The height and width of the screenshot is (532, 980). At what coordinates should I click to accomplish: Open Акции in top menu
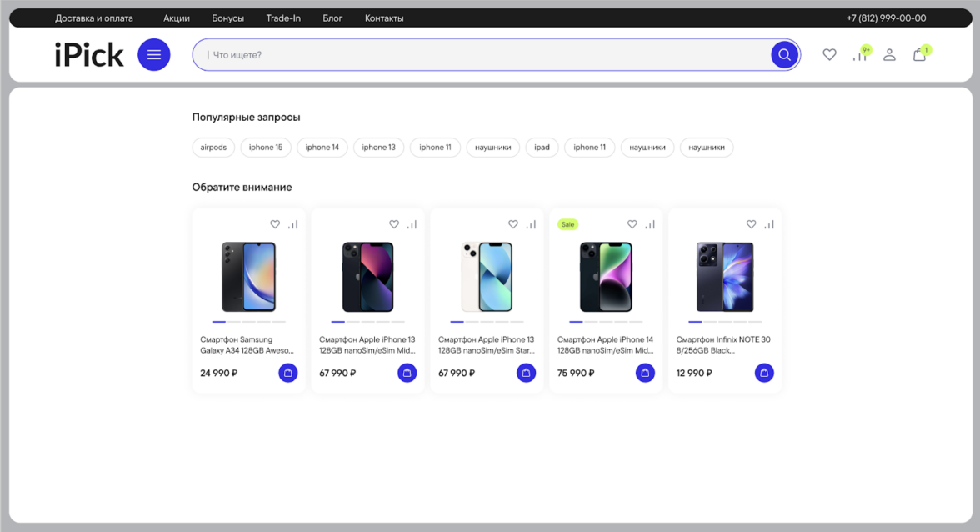coord(177,18)
